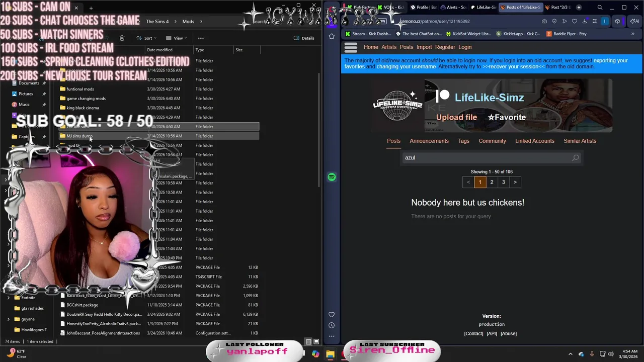The height and width of the screenshot is (362, 644).
Task: Open history clock icon in browser sidebar
Action: click(x=332, y=325)
